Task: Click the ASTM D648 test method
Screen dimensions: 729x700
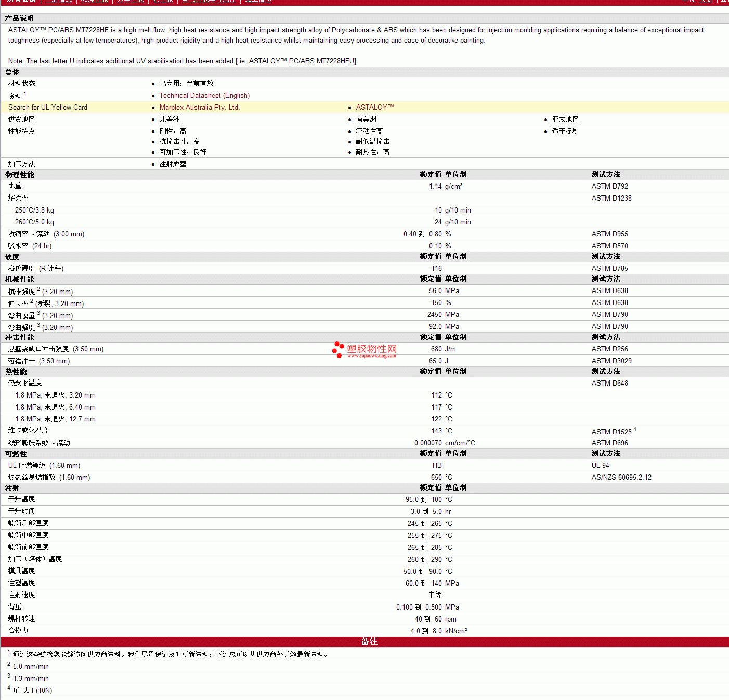Action: point(610,384)
